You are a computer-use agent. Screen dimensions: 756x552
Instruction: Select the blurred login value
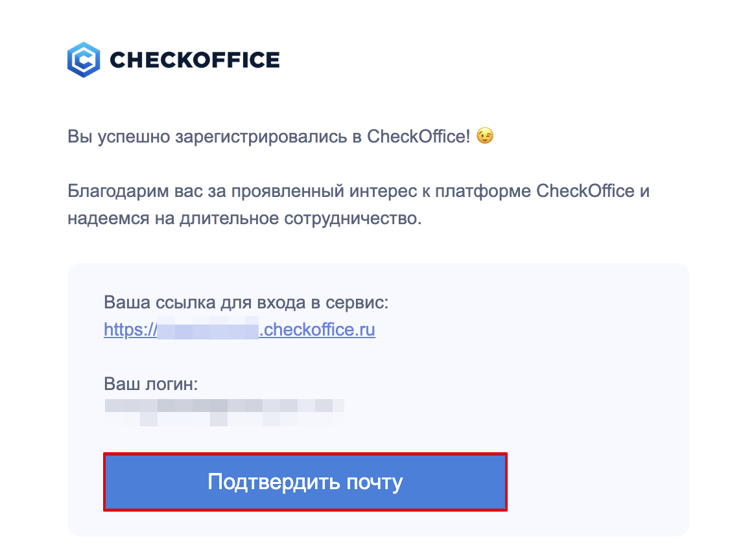tap(224, 413)
